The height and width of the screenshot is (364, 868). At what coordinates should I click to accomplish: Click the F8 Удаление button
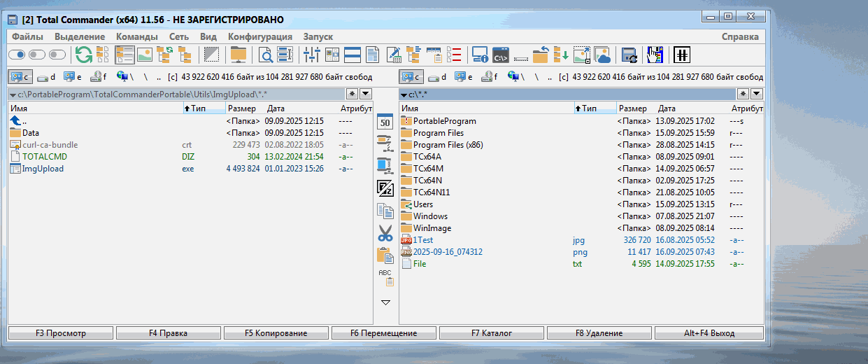click(x=599, y=333)
